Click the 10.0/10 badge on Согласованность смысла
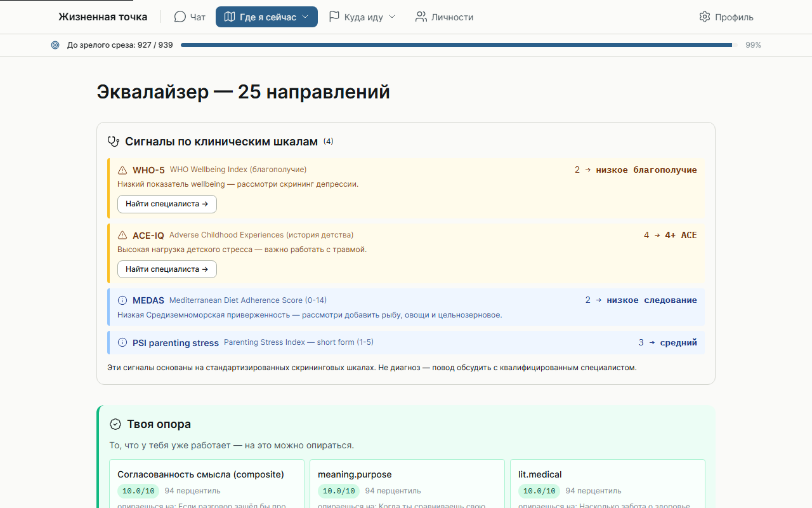 point(138,491)
